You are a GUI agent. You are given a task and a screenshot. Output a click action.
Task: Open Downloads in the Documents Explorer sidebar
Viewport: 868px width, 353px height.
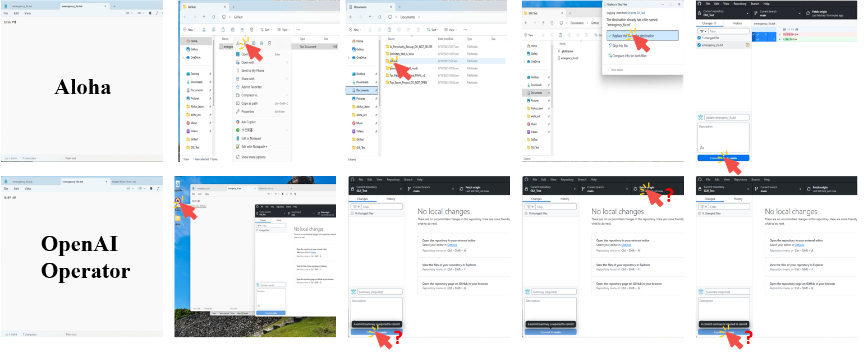(360, 82)
